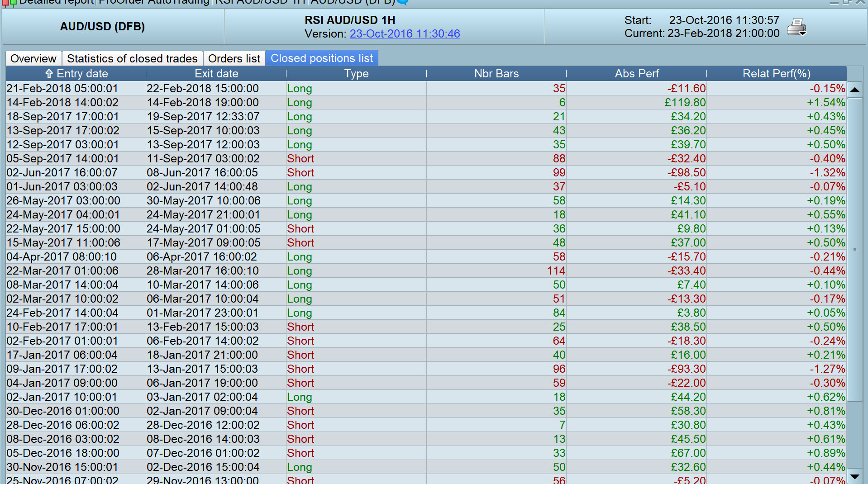Click exit date 13-Sep-2017 12:00:03
Viewport: 868px width, 484px height.
(x=203, y=145)
